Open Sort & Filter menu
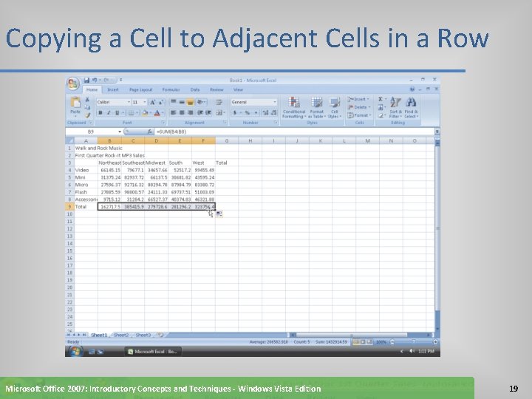Screen dimensions: 532x399 (395, 108)
